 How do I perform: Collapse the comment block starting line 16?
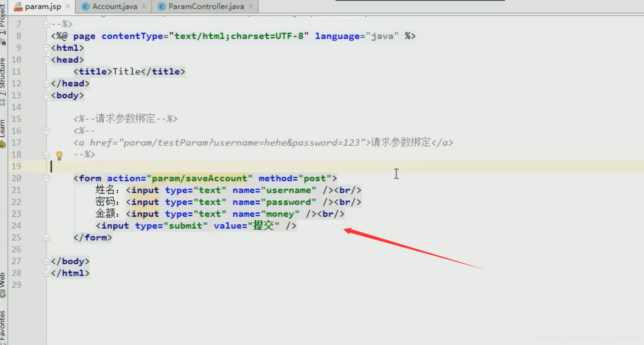tap(46, 131)
